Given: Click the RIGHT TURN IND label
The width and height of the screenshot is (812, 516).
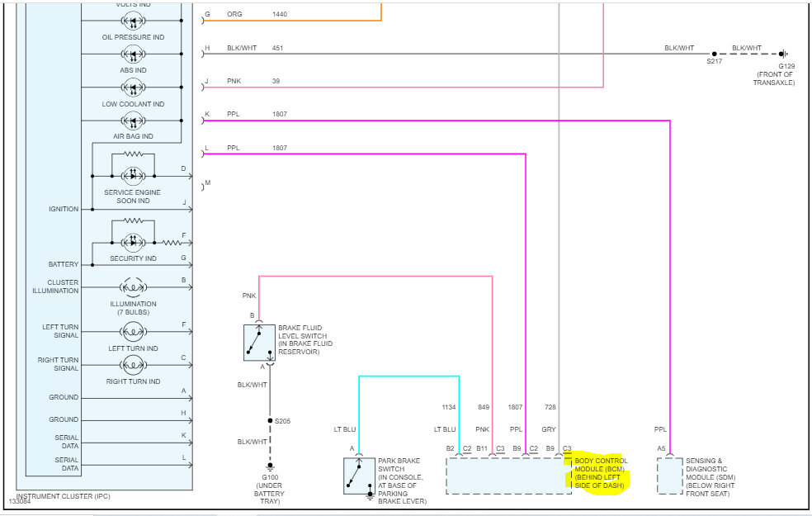Looking at the screenshot, I should coord(133,381).
